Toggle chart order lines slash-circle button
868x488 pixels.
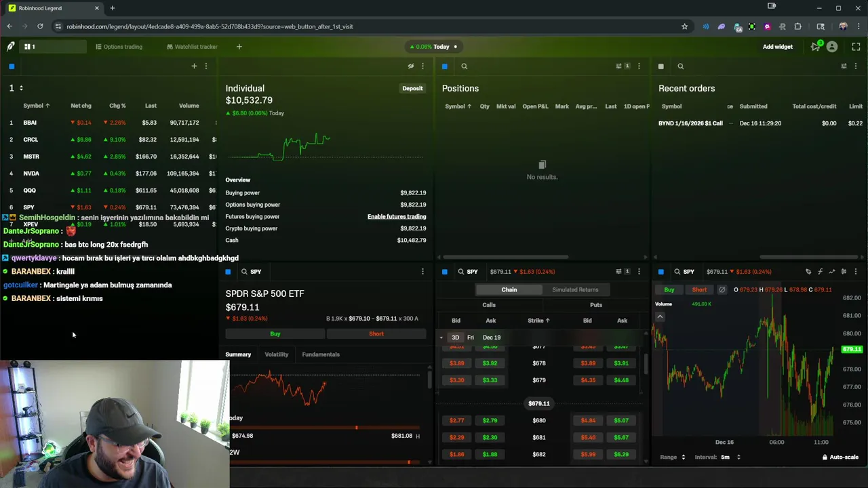tap(722, 290)
